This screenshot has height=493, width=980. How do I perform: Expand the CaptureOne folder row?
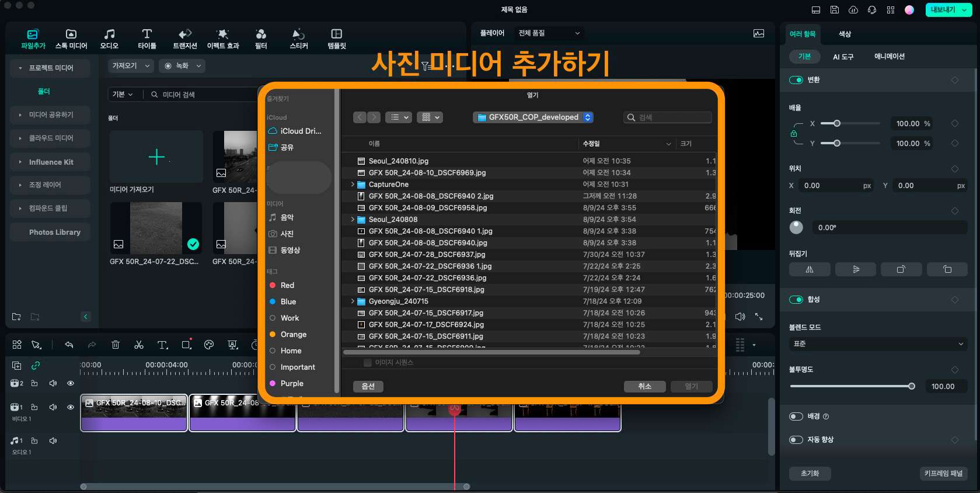(353, 185)
